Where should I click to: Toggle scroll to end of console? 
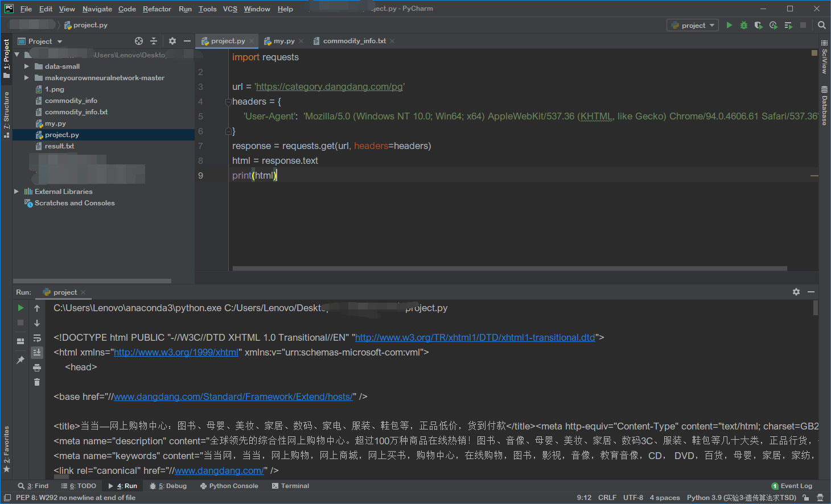point(37,353)
